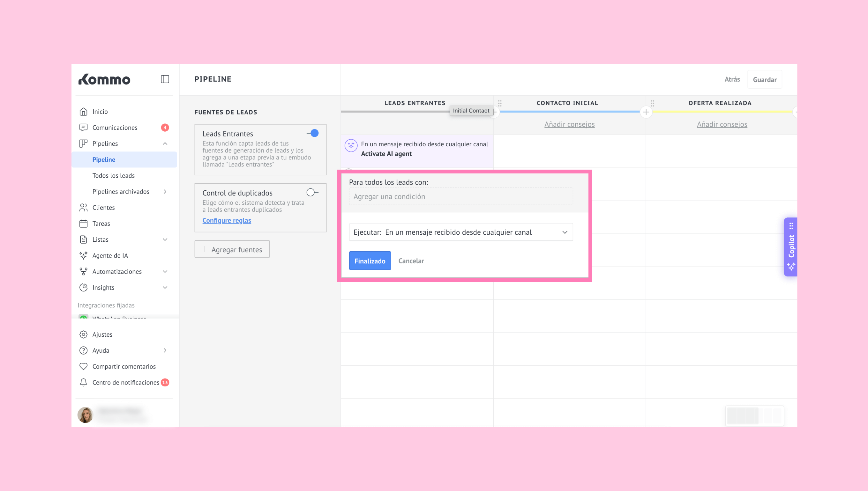This screenshot has height=491, width=868.
Task: Click the Finalizado button
Action: 370,261
